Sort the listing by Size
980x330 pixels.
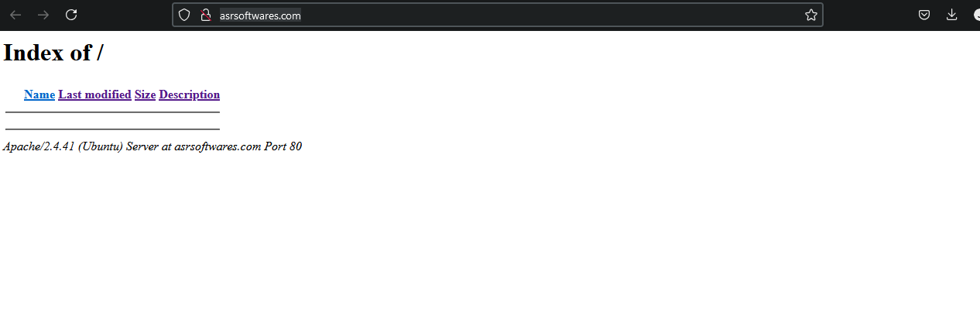click(x=145, y=95)
